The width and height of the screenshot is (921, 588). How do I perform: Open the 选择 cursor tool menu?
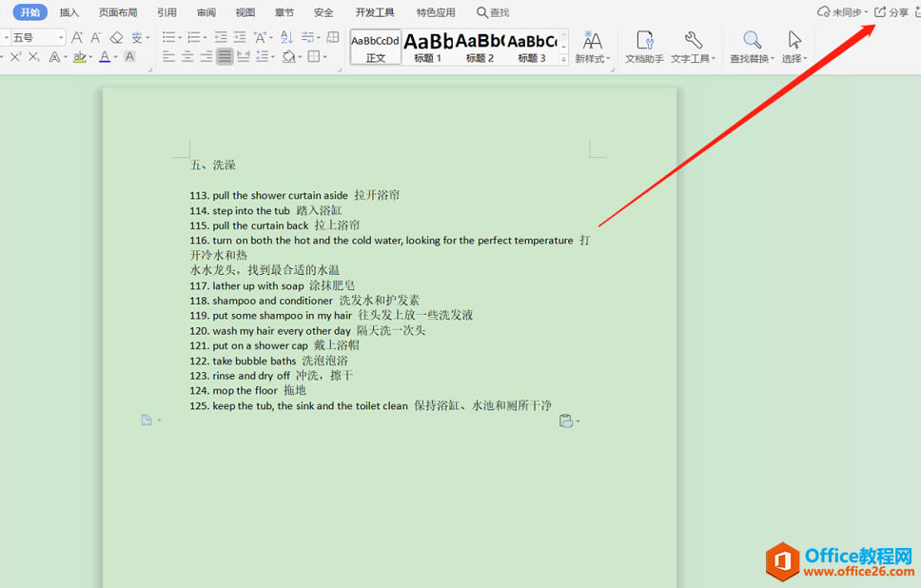click(794, 47)
